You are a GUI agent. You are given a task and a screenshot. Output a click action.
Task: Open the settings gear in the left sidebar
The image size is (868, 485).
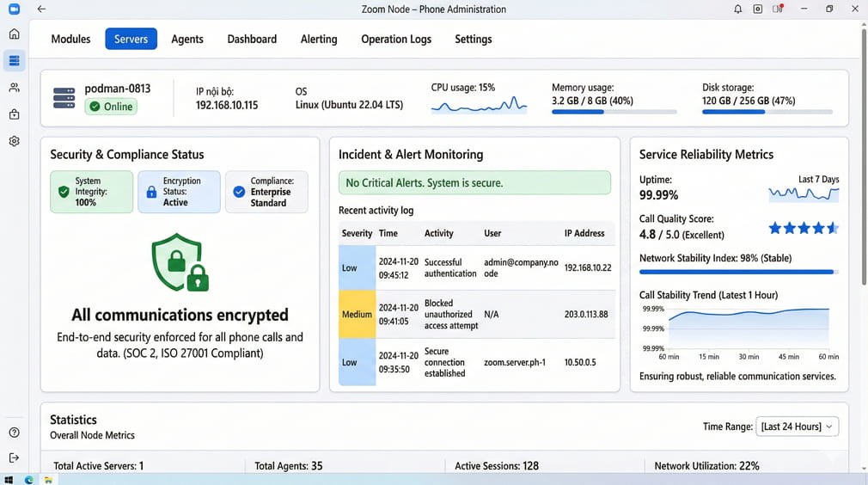14,141
